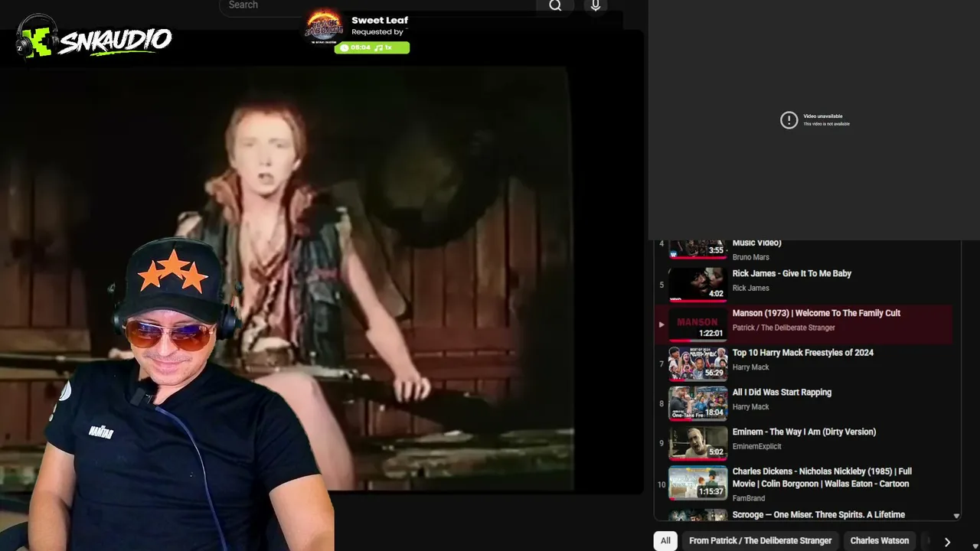
Task: Play 'Charles Dickens - Nicholas Nickleby (1985)' movie
Action: pyautogui.click(x=822, y=478)
